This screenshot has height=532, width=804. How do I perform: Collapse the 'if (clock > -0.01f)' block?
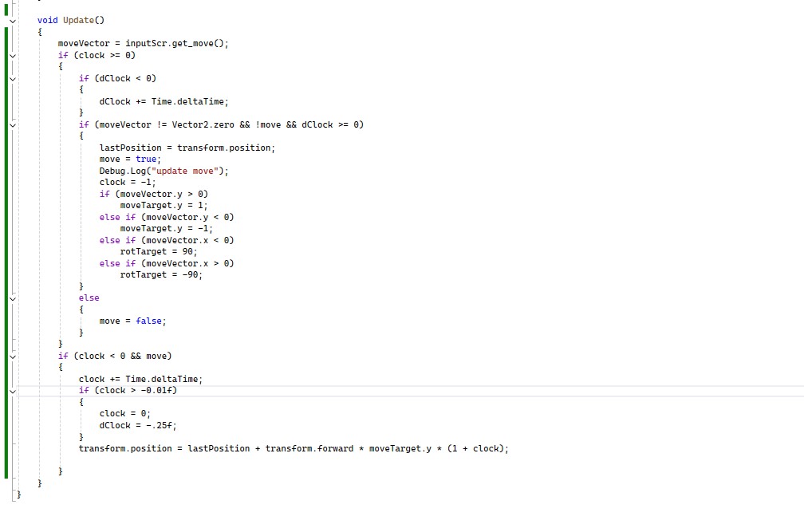coord(13,392)
